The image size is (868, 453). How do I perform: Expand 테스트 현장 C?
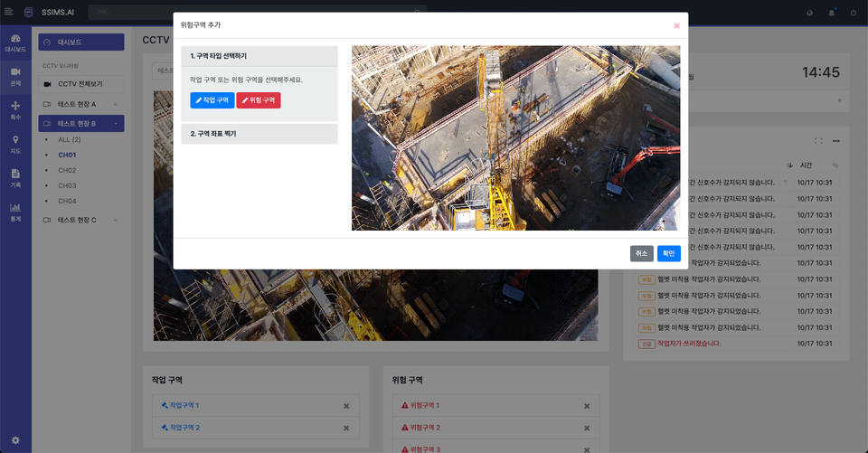[x=81, y=220]
